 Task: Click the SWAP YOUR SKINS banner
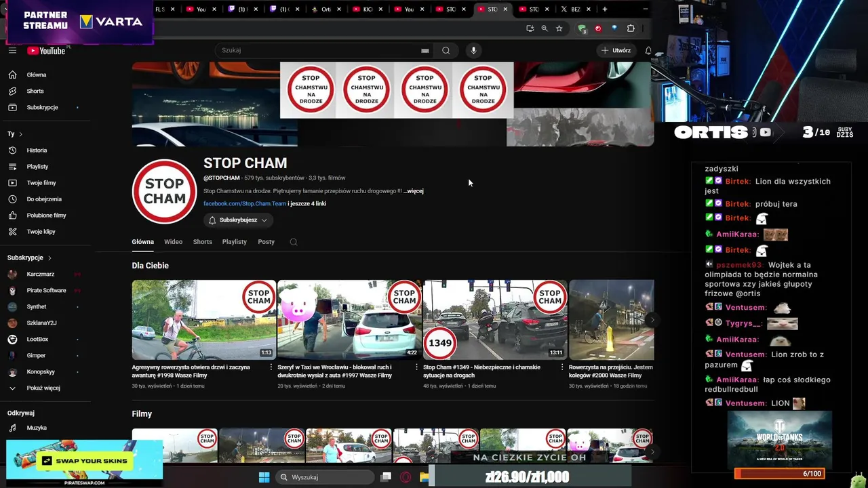point(84,462)
